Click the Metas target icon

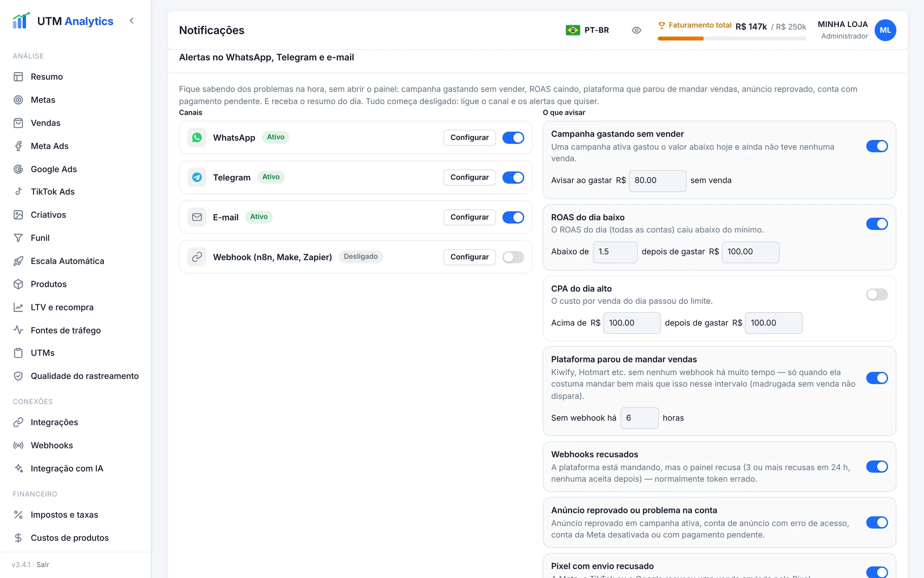[18, 100]
